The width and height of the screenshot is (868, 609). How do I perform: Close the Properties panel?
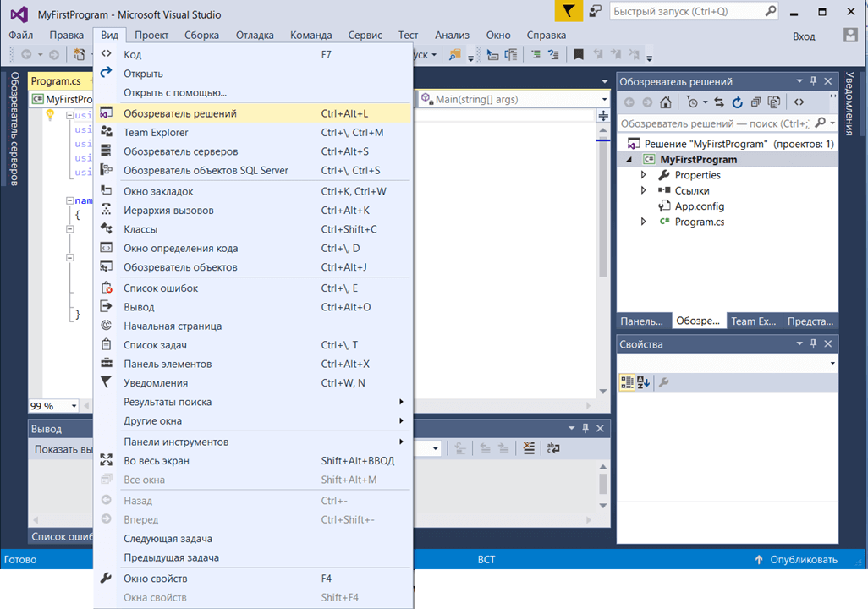[828, 343]
